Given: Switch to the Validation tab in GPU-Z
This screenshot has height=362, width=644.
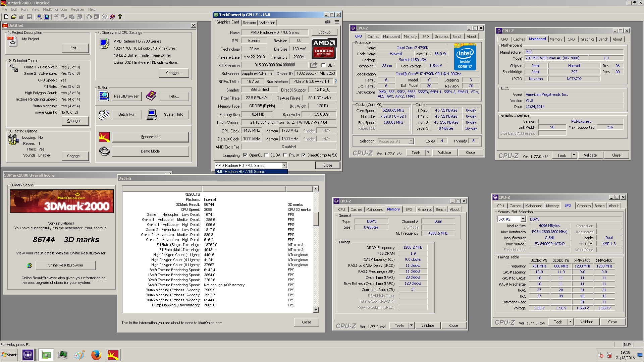Looking at the screenshot, I should pos(267,23).
